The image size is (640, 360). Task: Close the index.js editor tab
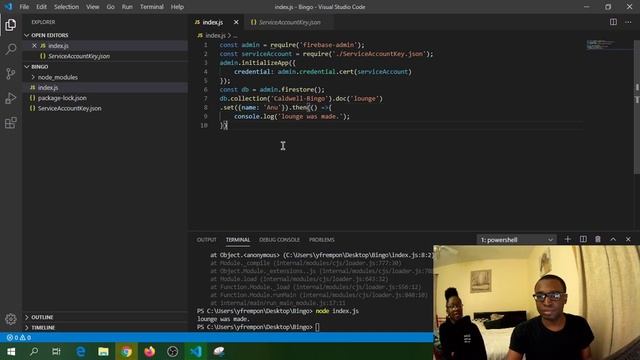[236, 22]
